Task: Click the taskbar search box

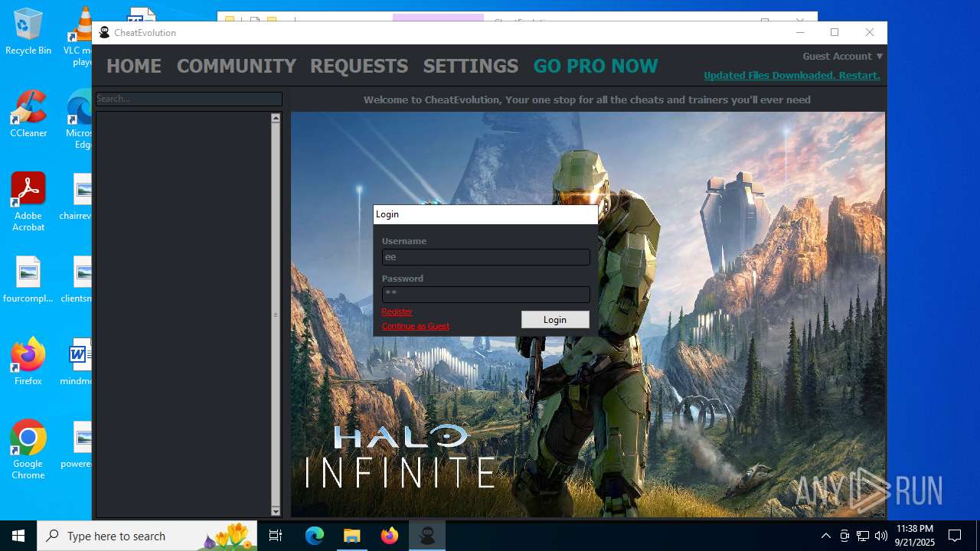Action: point(149,536)
